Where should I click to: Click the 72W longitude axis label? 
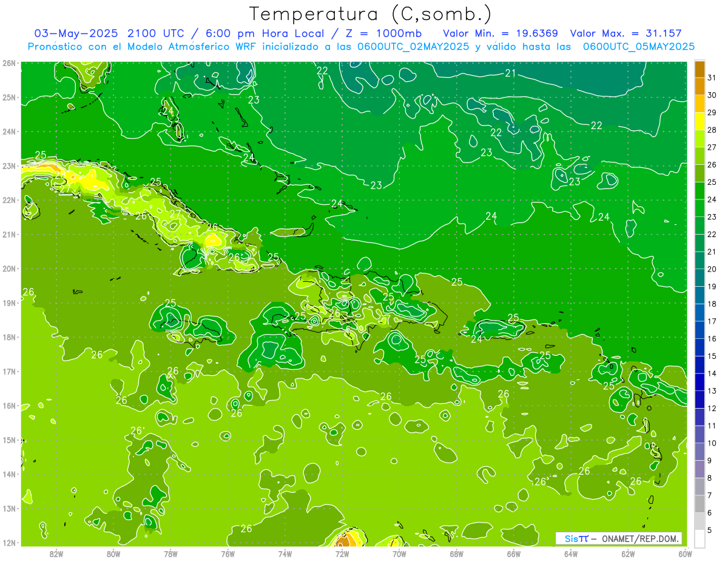tap(342, 554)
